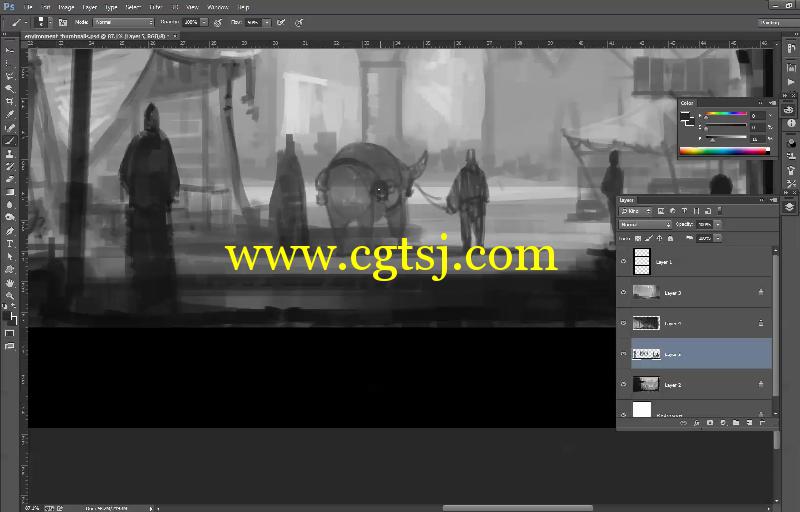Open the brush panel toggle icon
This screenshot has width=800, height=512.
tap(63, 22)
